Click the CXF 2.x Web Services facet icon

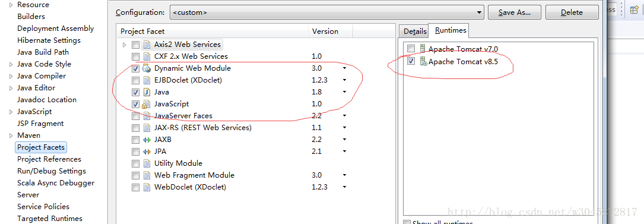point(147,56)
